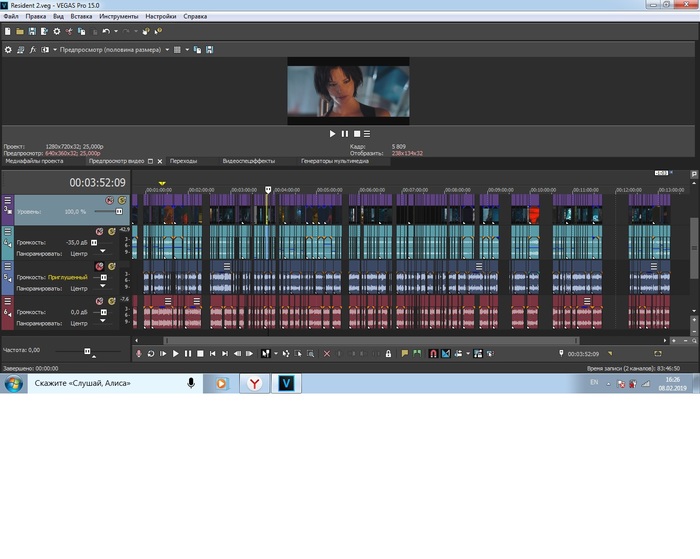Open the edit tool dropdown arrow in transport bar
Image resolution: width=700 pixels, height=559 pixels.
(277, 353)
